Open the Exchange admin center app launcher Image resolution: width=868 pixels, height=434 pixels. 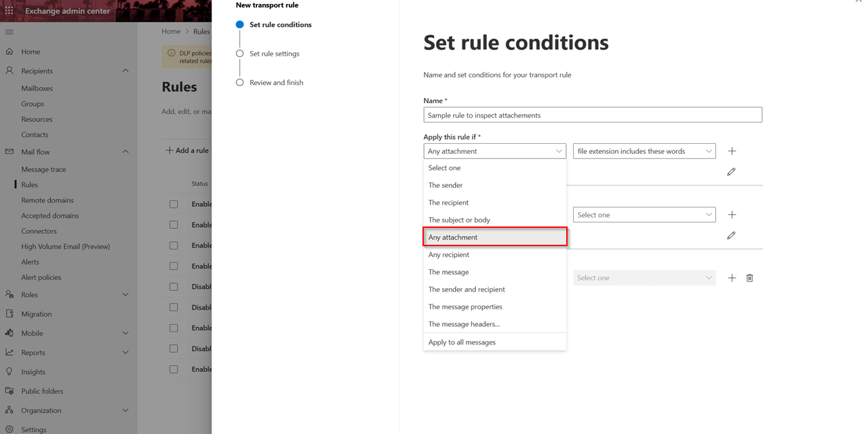click(9, 10)
